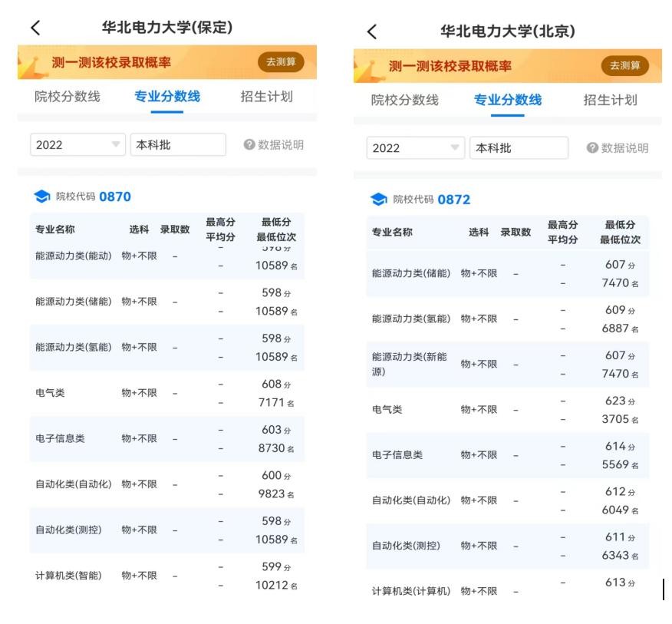672x624 pixels.
Task: Go back from 华北电力大学(北京) page
Action: coord(372,31)
